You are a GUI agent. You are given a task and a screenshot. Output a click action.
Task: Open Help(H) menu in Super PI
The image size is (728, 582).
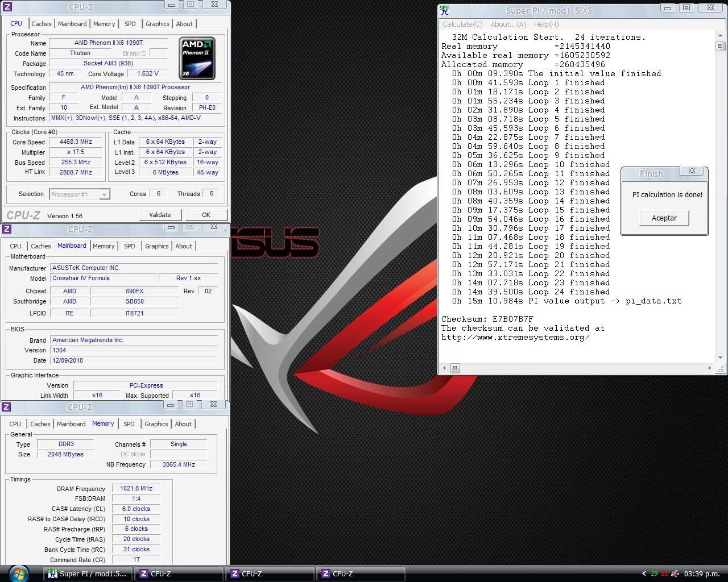tap(547, 24)
